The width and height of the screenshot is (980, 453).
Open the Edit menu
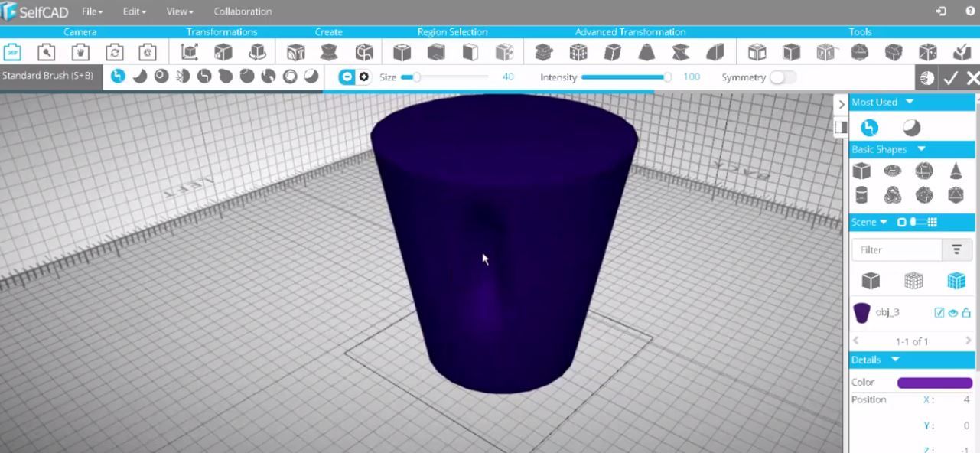point(133,11)
